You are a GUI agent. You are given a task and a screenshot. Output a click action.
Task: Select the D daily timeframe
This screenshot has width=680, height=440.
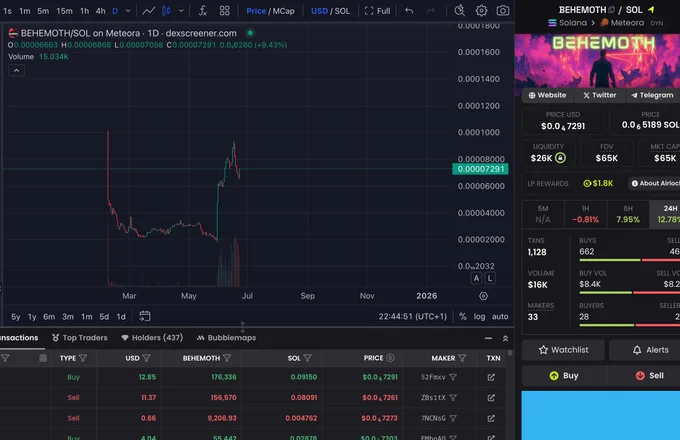(x=115, y=11)
